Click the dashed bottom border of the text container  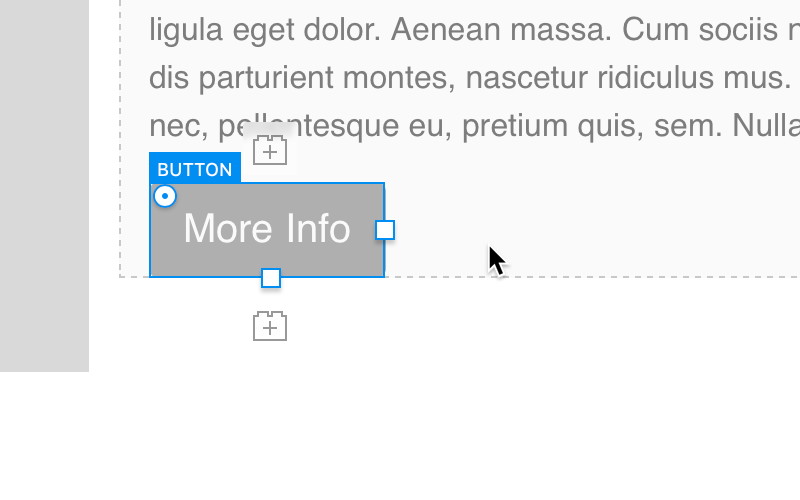[x=592, y=277]
